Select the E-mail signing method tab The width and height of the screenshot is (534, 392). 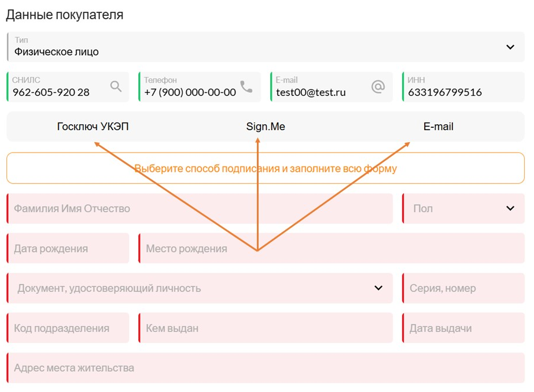pyautogui.click(x=439, y=127)
